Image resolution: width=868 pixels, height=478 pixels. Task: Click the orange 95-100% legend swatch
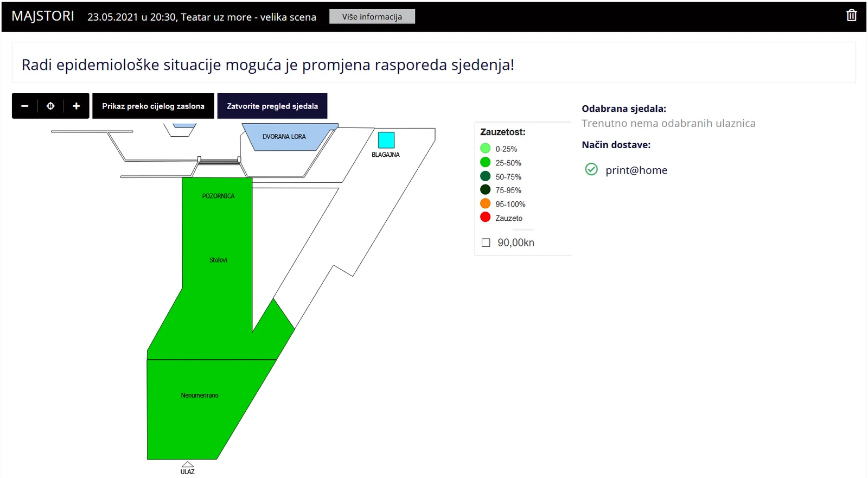486,204
